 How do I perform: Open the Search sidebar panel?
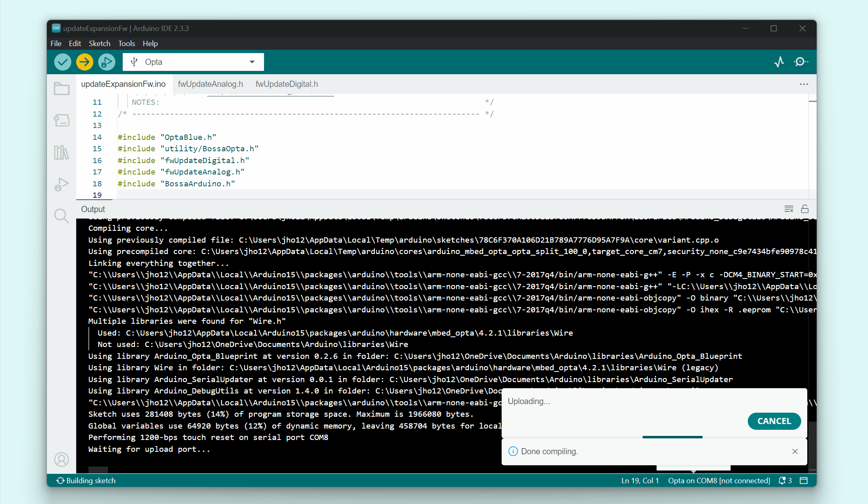(62, 215)
